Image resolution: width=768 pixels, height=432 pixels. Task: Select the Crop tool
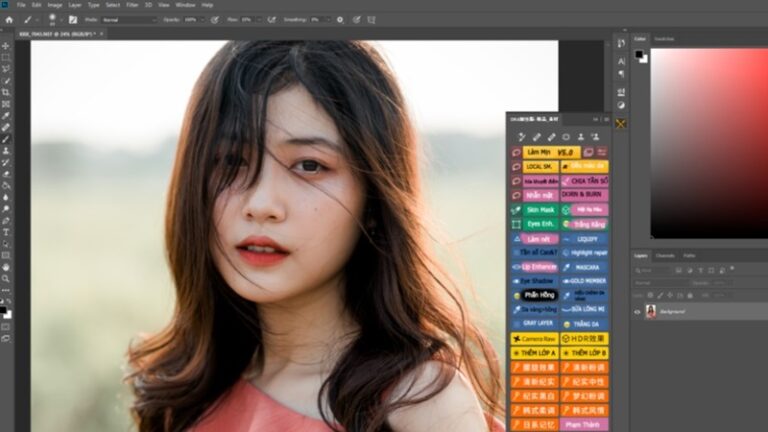[6, 92]
